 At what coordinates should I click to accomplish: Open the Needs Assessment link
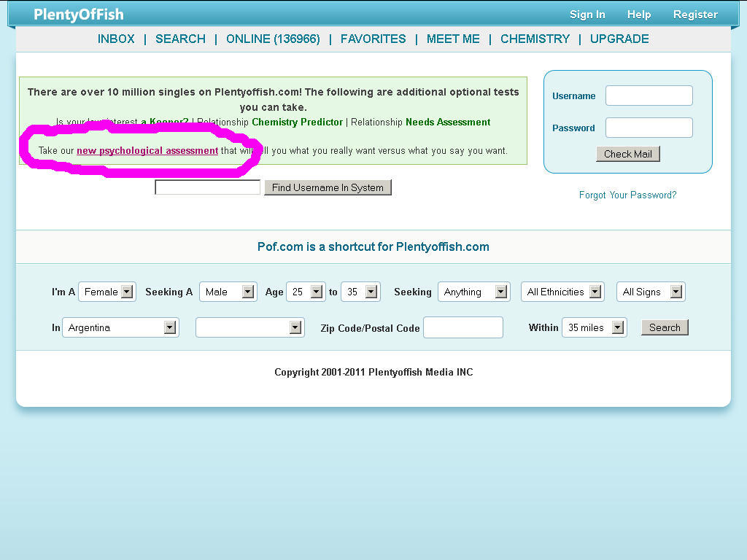448,122
